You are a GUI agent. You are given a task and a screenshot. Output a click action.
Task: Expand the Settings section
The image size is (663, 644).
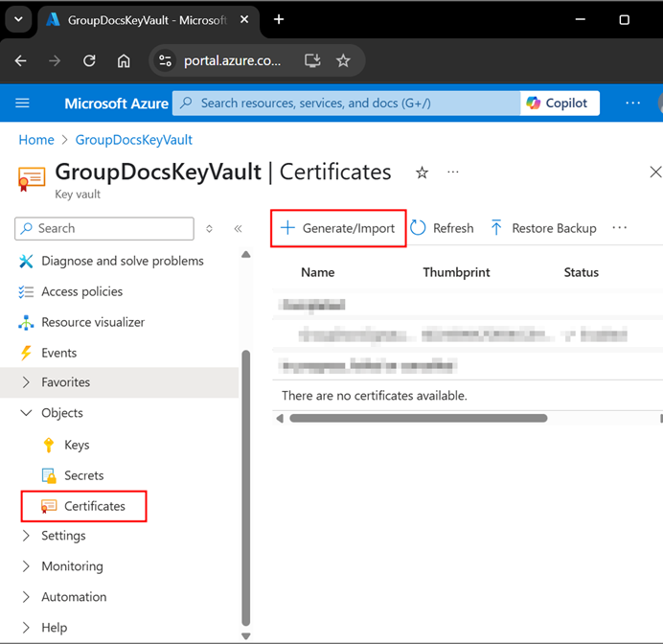26,536
